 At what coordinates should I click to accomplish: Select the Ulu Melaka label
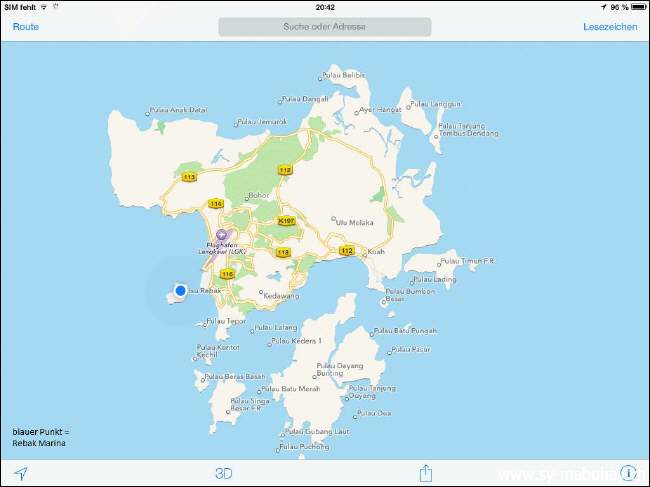click(x=354, y=223)
